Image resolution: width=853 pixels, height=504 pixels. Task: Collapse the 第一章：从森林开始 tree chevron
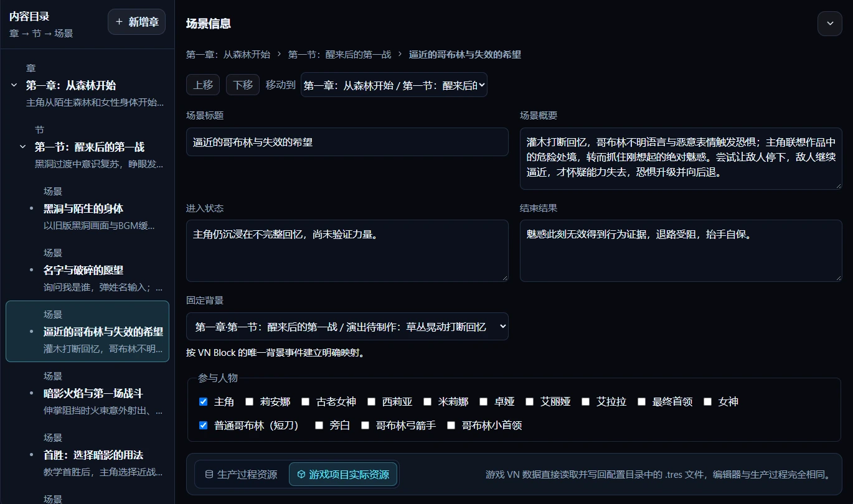tap(14, 85)
